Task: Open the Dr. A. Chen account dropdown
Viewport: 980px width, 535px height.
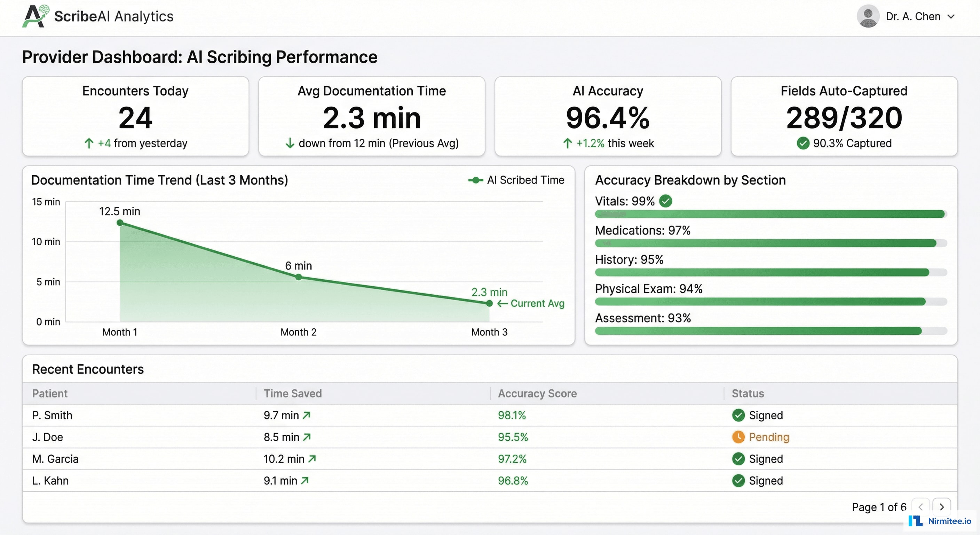Action: click(x=953, y=16)
